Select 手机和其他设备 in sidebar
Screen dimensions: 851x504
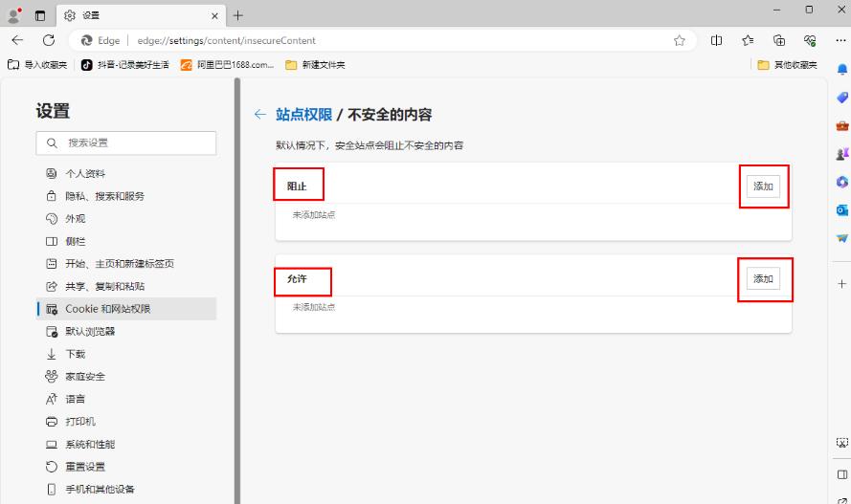coord(126,489)
